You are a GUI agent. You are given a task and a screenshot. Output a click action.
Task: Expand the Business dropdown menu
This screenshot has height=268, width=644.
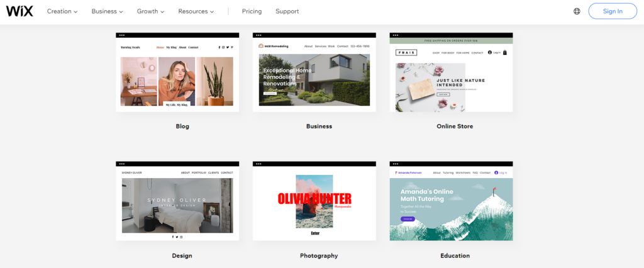(107, 11)
